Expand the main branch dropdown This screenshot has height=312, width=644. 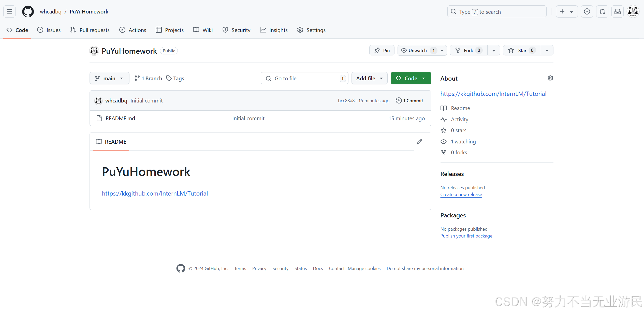pos(109,78)
